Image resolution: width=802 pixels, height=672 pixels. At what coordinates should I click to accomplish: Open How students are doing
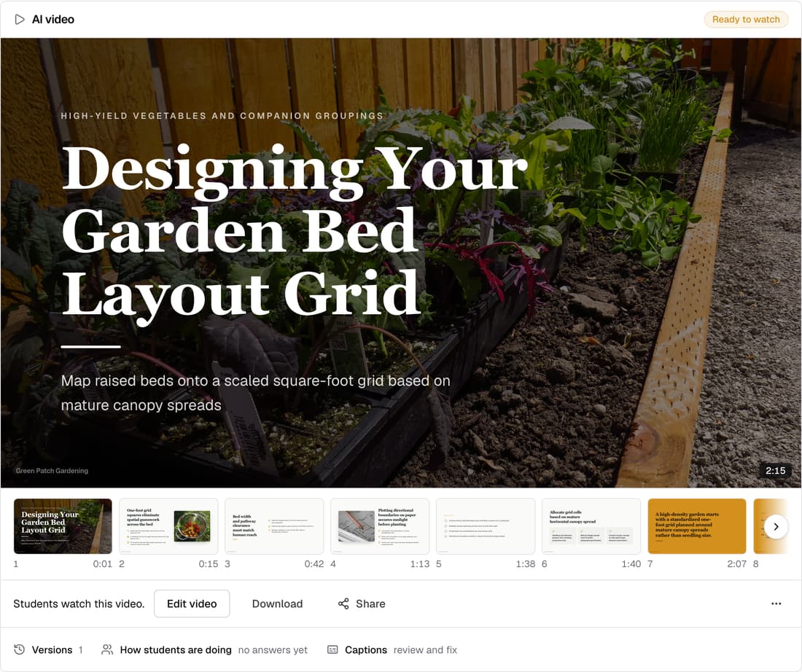click(205, 649)
